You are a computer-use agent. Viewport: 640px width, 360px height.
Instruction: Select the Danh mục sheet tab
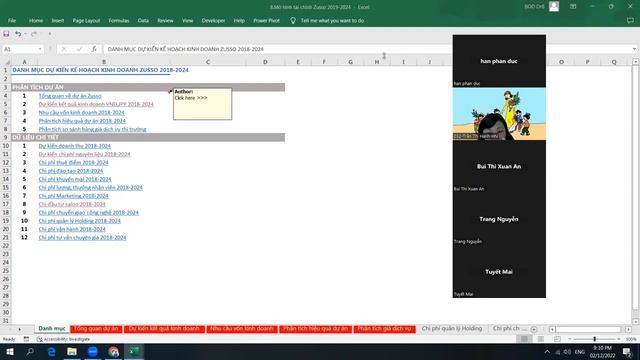pos(52,329)
